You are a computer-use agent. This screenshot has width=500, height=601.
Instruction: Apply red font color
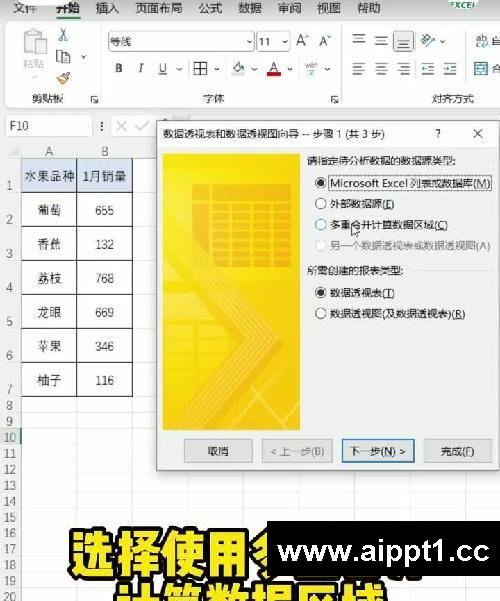pyautogui.click(x=274, y=69)
